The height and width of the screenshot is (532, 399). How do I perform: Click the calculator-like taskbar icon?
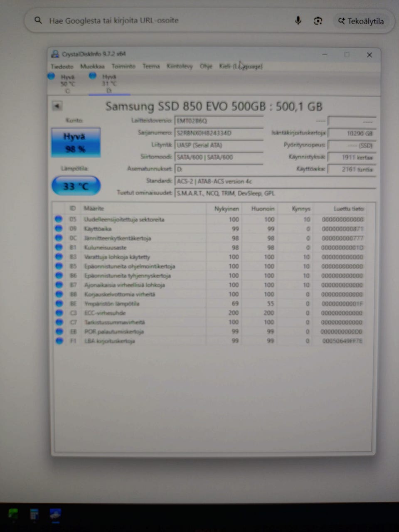click(x=34, y=514)
